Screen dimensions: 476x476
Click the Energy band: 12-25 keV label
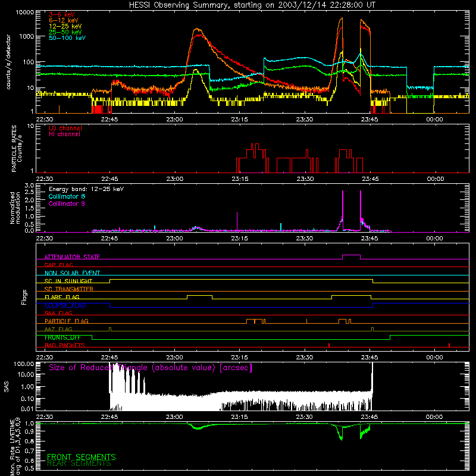coord(86,189)
